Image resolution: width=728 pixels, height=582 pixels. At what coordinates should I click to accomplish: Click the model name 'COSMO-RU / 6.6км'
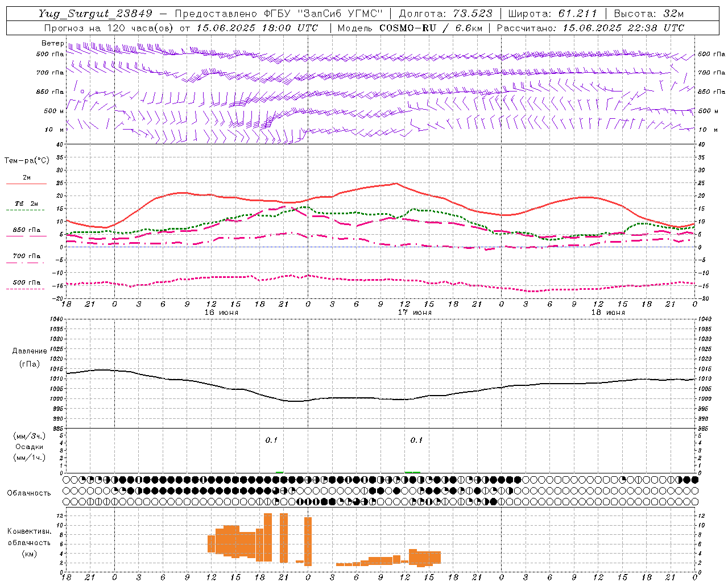coord(431,28)
